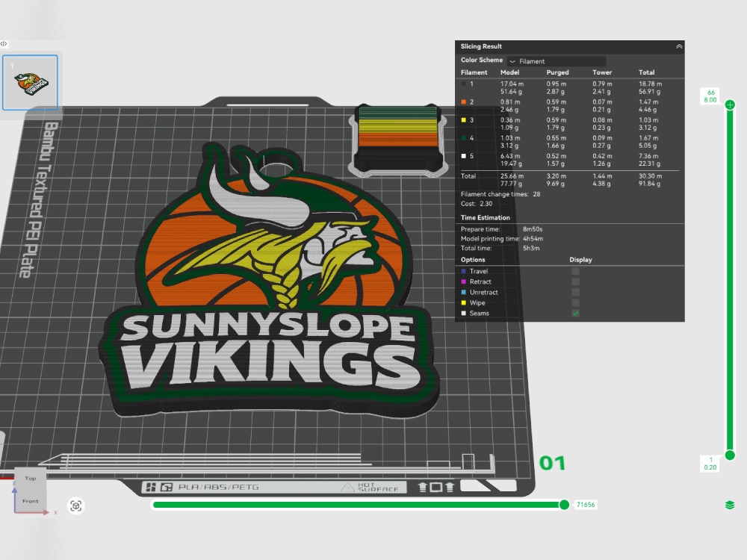Click the Seams color legend square
Screen dimensions: 747x560
click(x=464, y=313)
